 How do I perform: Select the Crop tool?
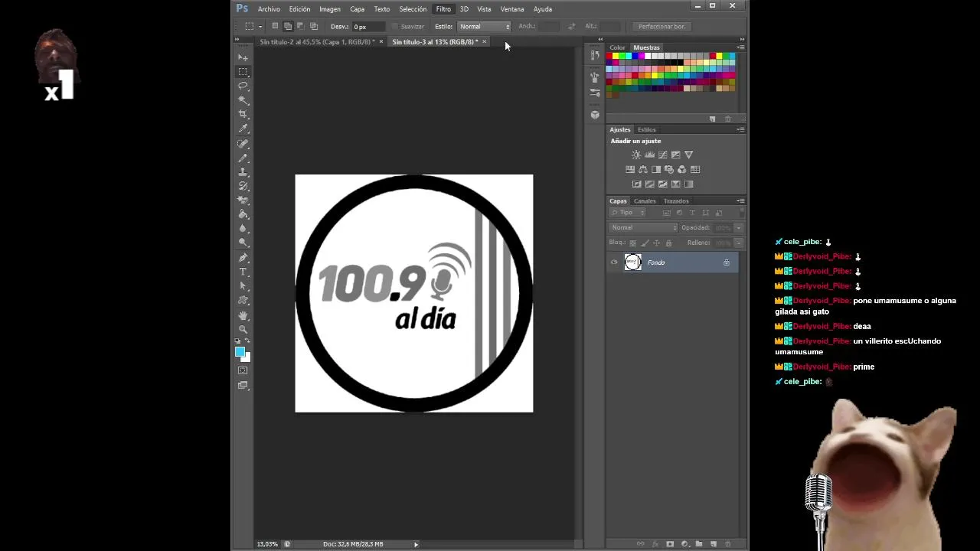click(243, 114)
